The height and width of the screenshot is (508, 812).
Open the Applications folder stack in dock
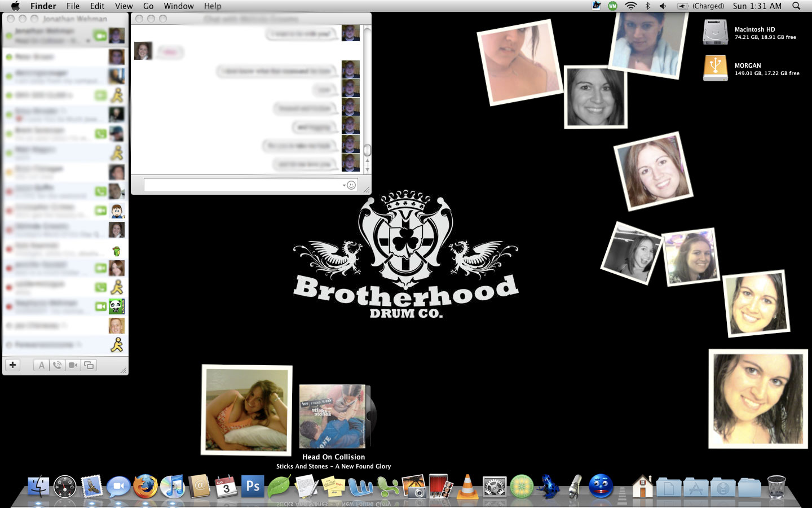(x=696, y=487)
